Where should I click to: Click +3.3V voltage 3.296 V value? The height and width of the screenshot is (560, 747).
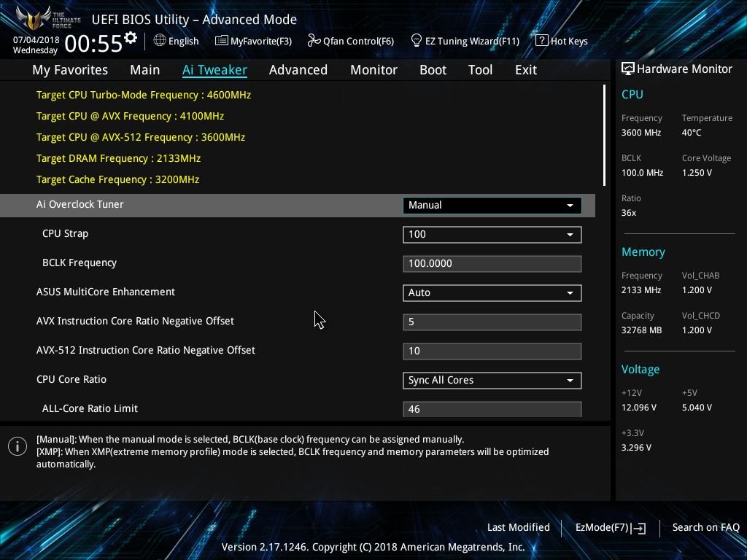point(636,448)
